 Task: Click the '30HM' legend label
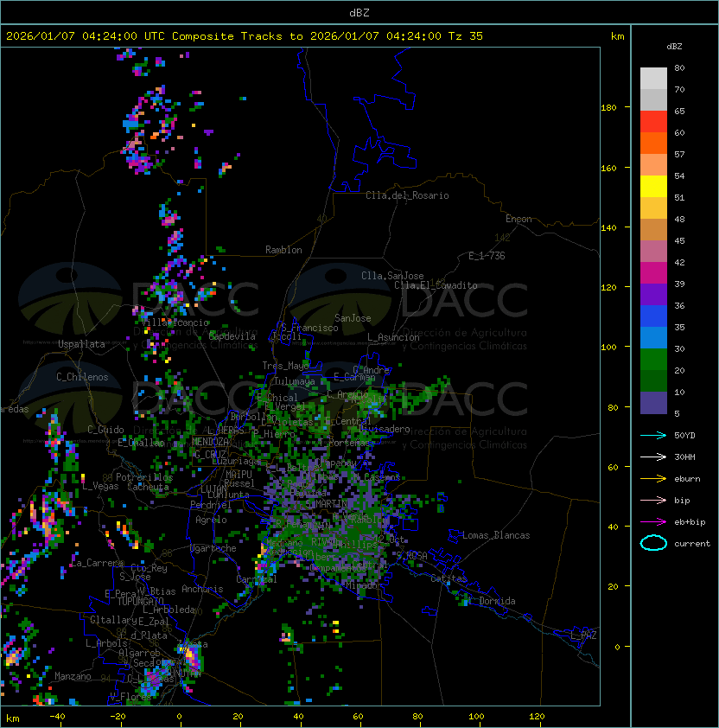click(684, 457)
